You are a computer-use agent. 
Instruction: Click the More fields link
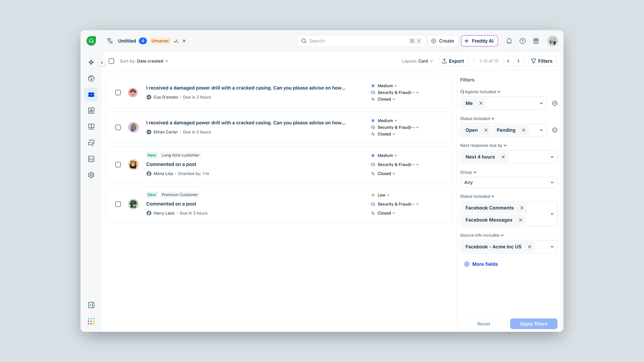[481, 264]
